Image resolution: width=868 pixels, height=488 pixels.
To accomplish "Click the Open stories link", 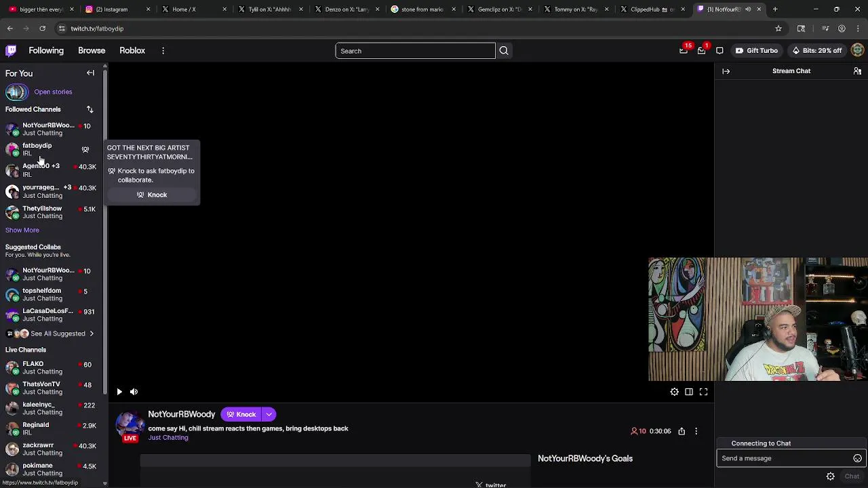I will 53,91.
